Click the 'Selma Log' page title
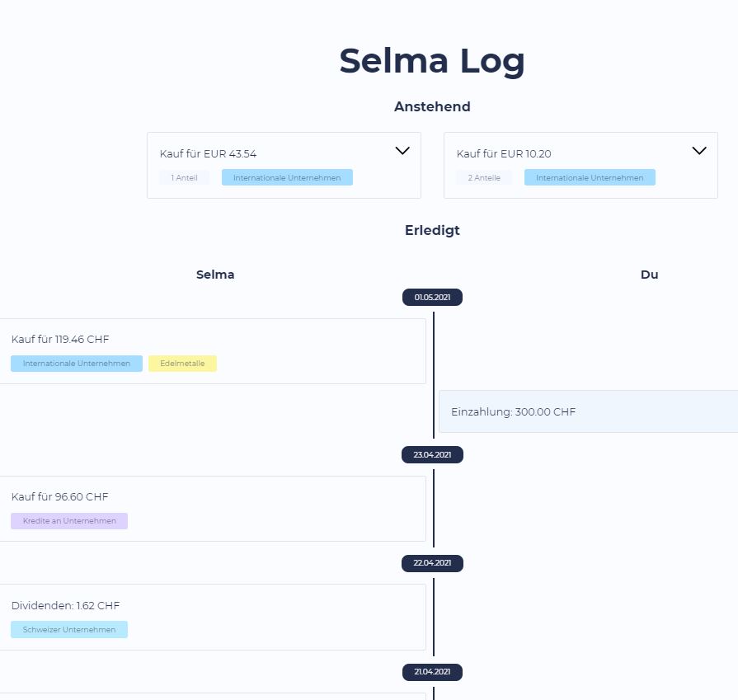The width and height of the screenshot is (738, 700). (432, 61)
